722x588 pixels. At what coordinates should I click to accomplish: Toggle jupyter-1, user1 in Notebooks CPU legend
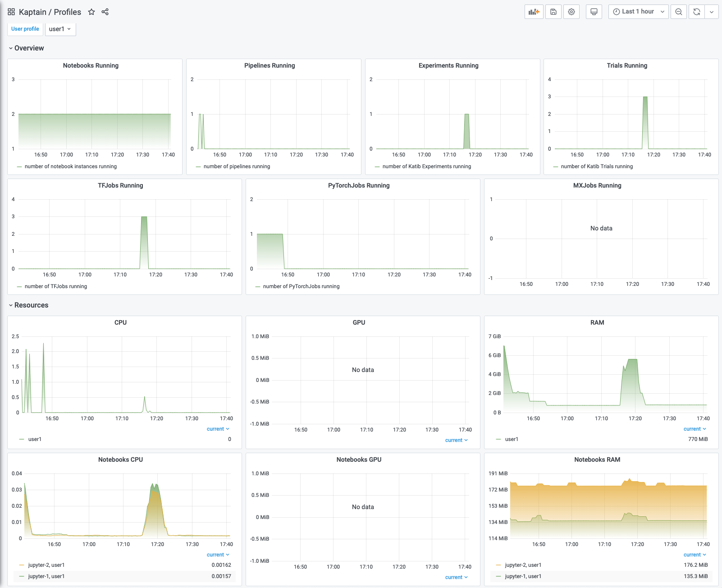[46, 576]
